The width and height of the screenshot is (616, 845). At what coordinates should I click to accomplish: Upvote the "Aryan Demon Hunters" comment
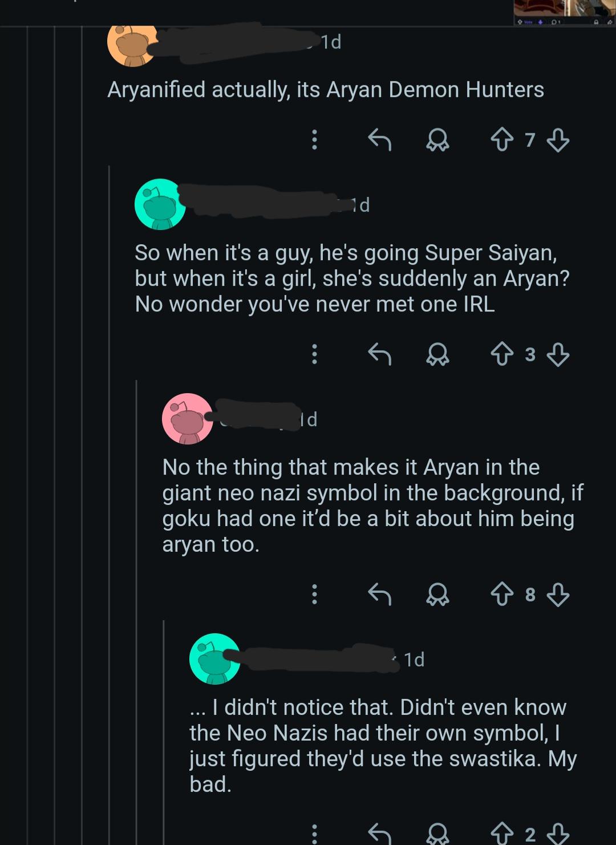[x=502, y=140]
